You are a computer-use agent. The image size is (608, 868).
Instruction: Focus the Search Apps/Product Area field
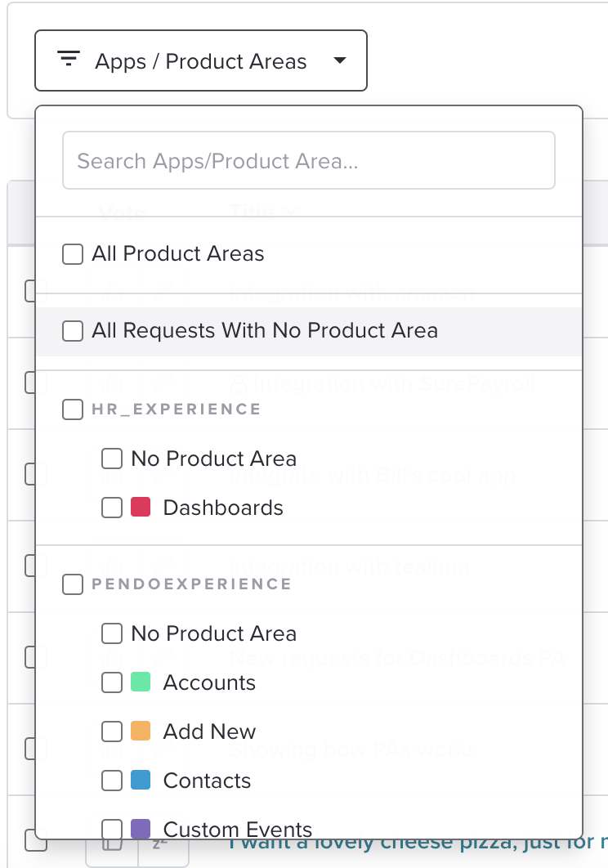309,160
